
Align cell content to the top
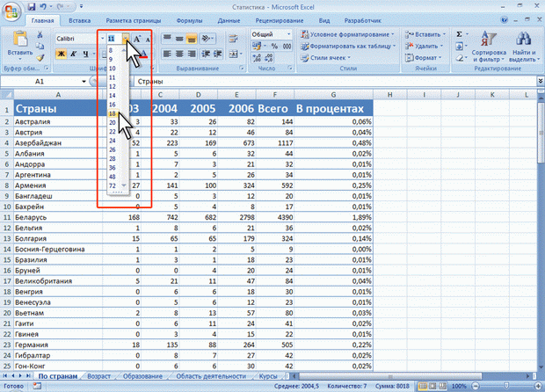click(x=167, y=38)
